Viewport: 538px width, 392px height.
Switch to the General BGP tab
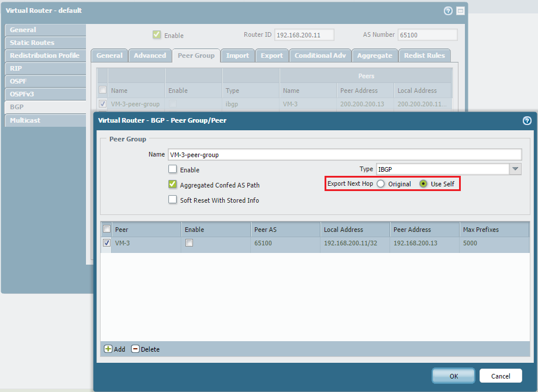[x=109, y=55]
